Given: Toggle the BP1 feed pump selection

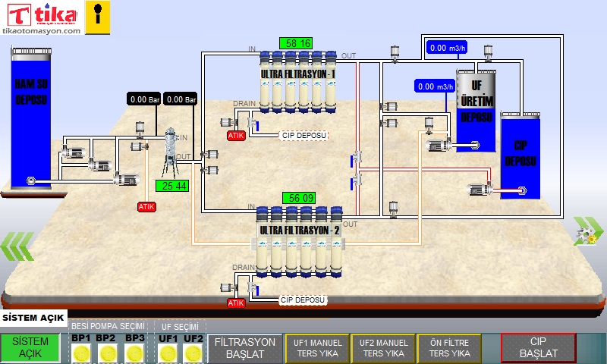Looking at the screenshot, I should [81, 353].
